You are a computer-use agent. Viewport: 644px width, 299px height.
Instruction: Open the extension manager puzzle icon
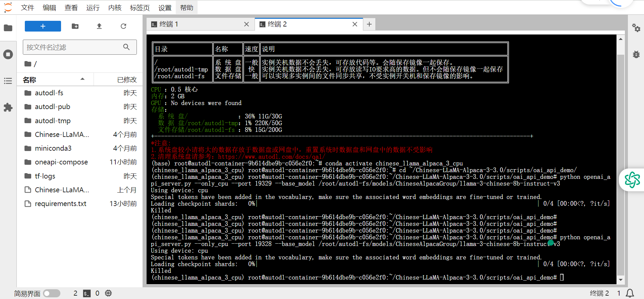coord(8,107)
